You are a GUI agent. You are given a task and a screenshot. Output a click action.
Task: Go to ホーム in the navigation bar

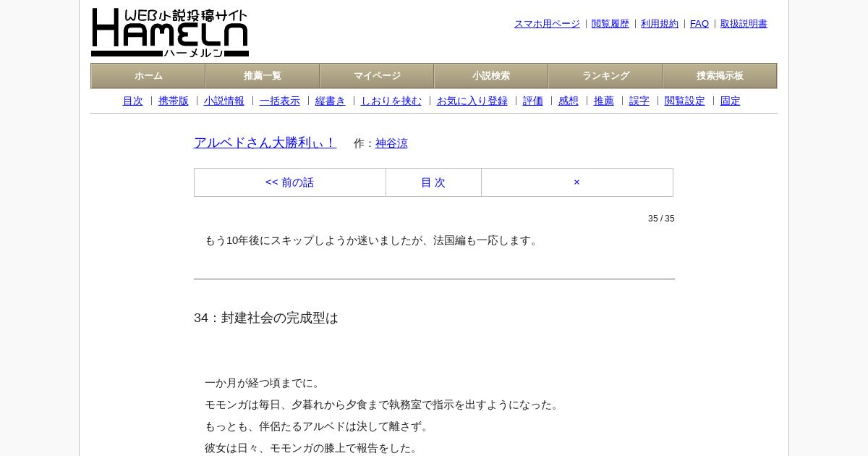click(148, 76)
